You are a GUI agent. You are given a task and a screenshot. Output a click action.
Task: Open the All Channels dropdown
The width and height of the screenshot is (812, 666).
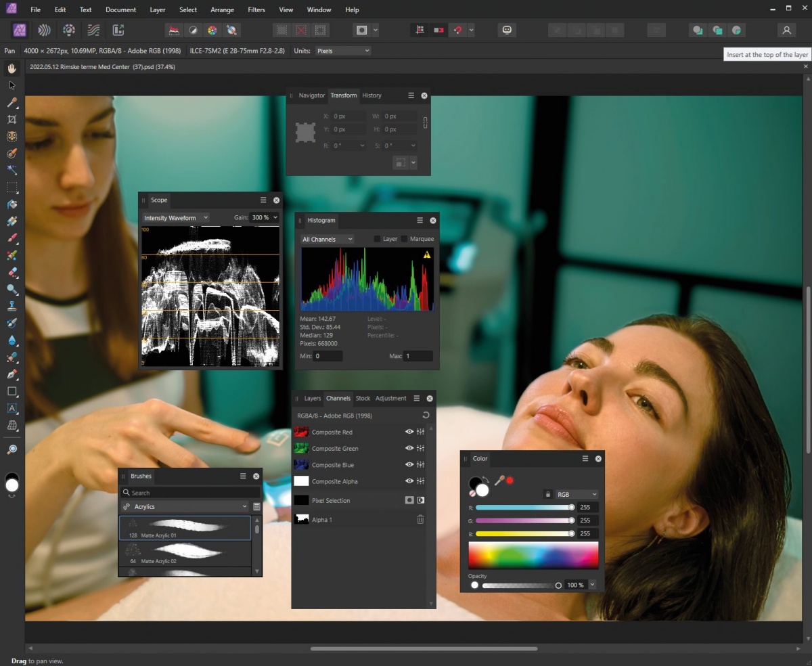pyautogui.click(x=328, y=239)
